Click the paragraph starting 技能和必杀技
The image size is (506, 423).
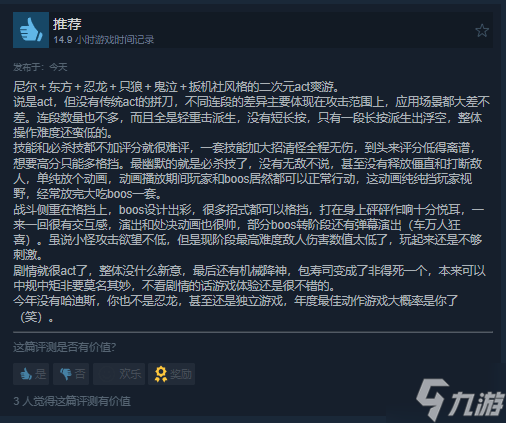click(249, 171)
